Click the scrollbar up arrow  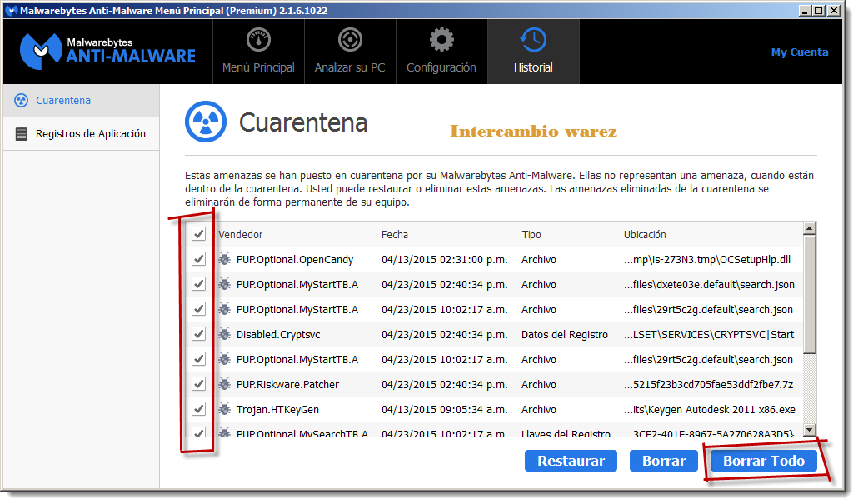click(x=810, y=228)
